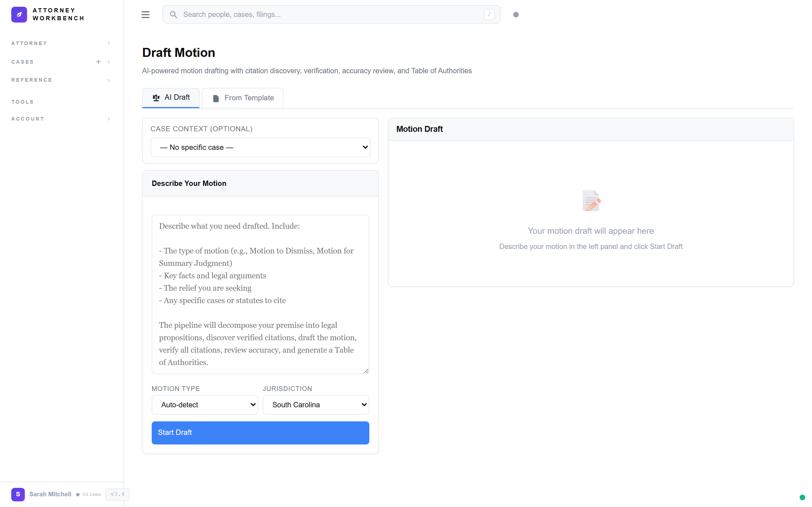Open the Case Context dropdown
Image resolution: width=812 pixels, height=507 pixels.
[x=260, y=147]
